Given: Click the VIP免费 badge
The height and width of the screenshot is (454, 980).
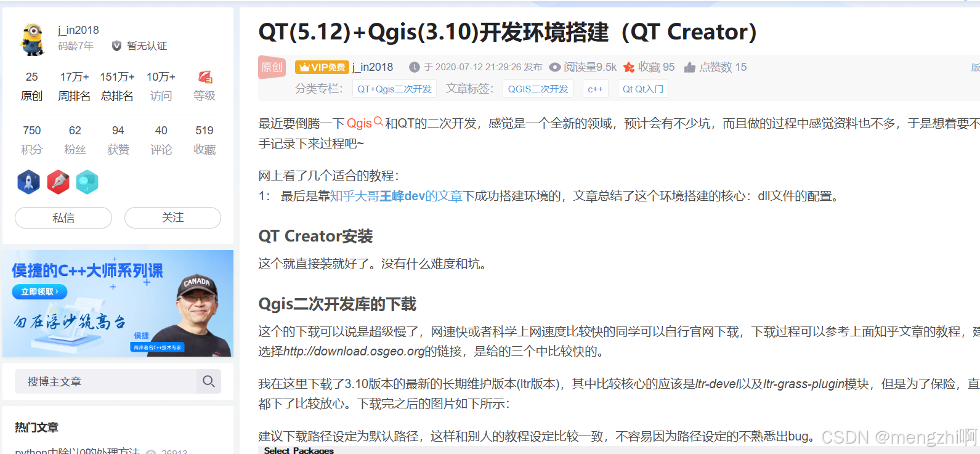Looking at the screenshot, I should tap(322, 67).
